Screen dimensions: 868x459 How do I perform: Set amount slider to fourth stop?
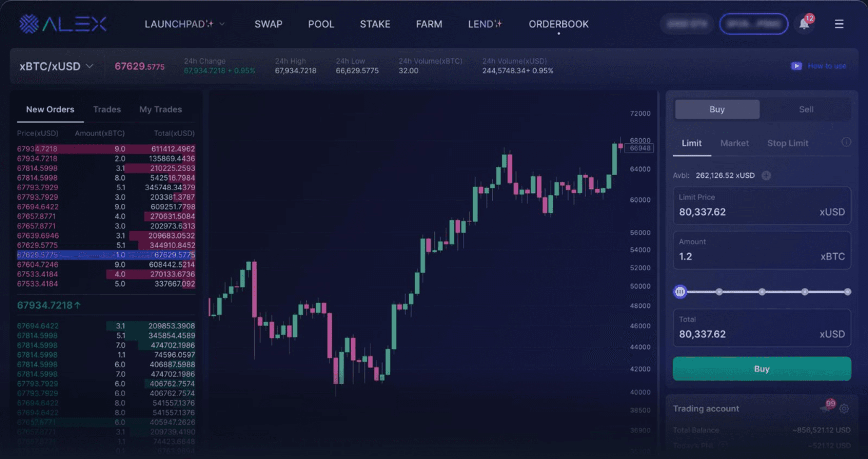[x=805, y=292]
